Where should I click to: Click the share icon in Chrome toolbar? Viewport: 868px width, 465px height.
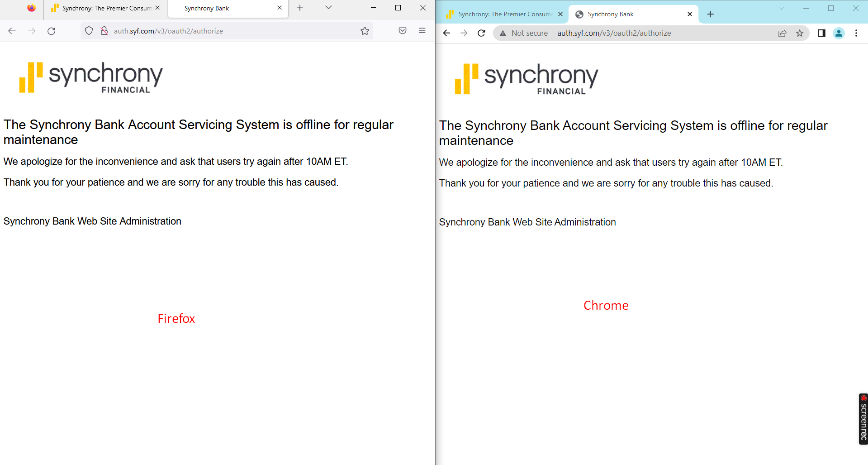783,33
